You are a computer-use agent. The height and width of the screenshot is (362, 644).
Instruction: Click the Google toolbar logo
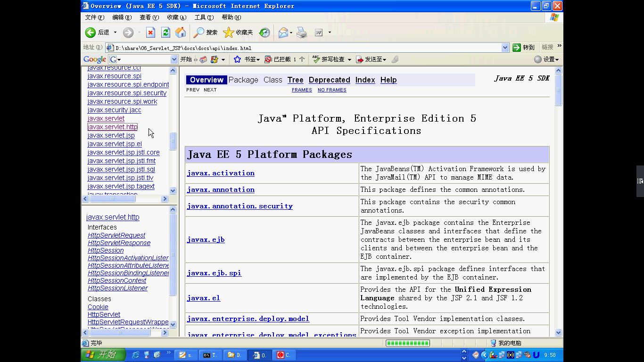click(94, 59)
